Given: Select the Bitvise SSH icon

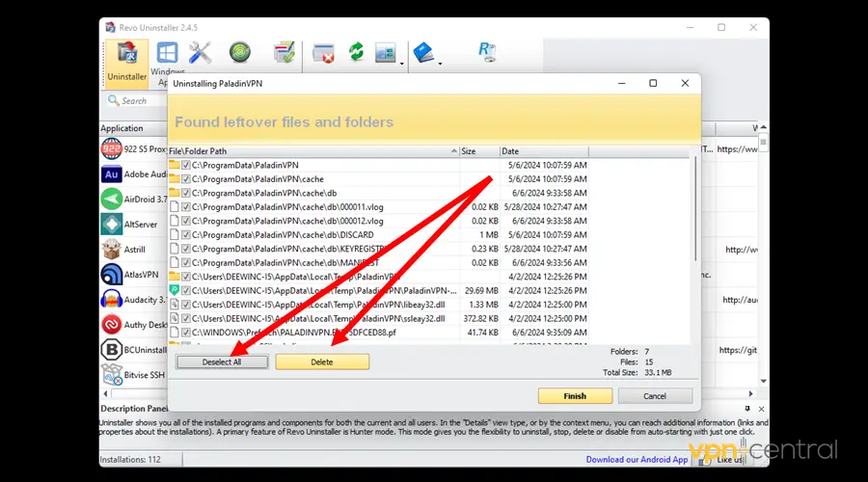Looking at the screenshot, I should (111, 375).
